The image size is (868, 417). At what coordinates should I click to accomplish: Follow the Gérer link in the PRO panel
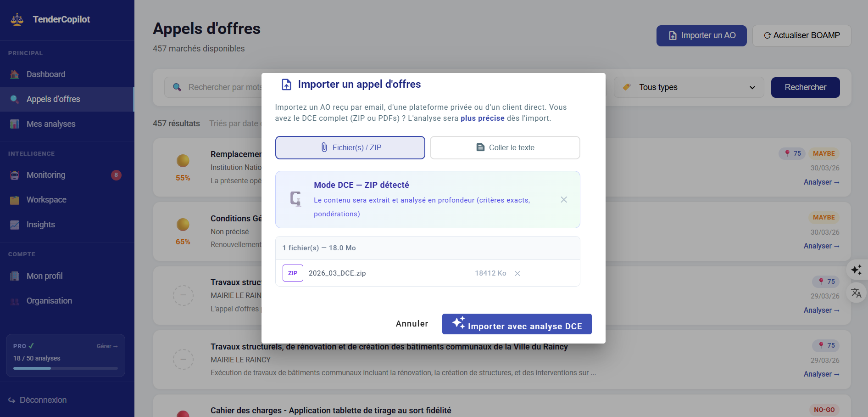click(107, 346)
